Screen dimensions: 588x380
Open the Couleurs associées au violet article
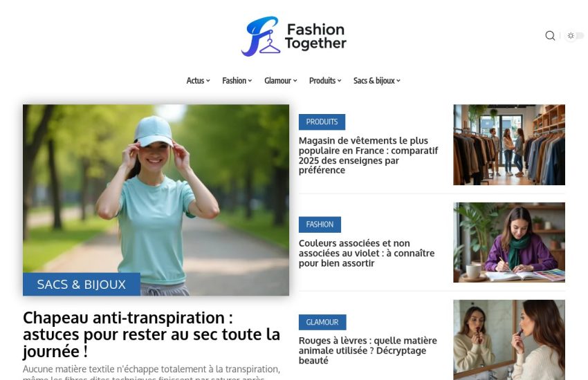(x=367, y=253)
